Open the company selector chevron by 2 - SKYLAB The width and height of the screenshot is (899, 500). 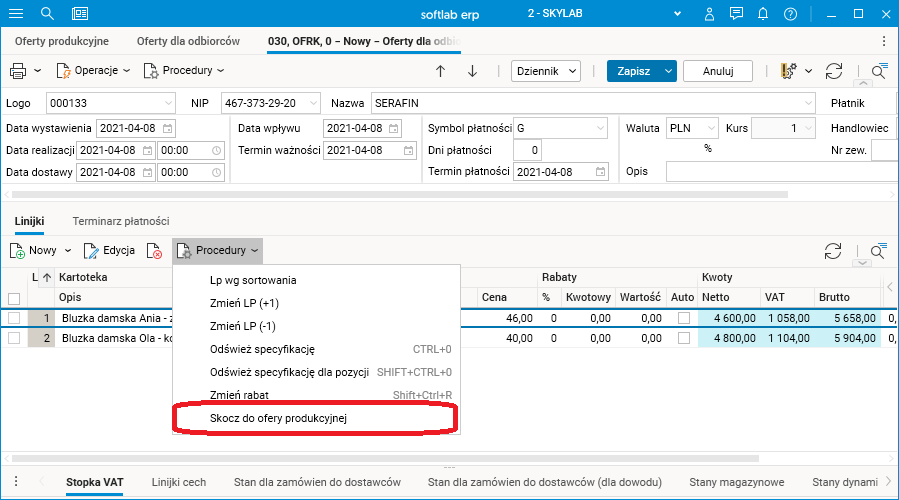coord(677,14)
